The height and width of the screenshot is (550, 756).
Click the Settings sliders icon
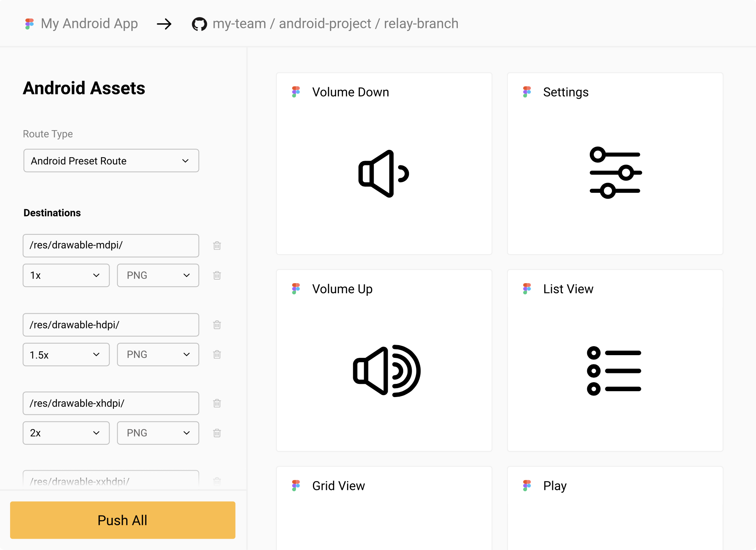pyautogui.click(x=615, y=173)
